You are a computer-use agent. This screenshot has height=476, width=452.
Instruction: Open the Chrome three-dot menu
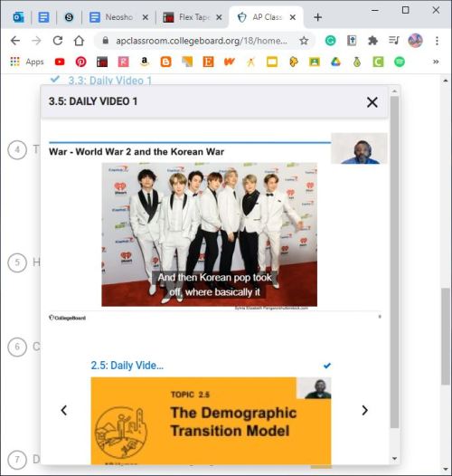tap(437, 41)
